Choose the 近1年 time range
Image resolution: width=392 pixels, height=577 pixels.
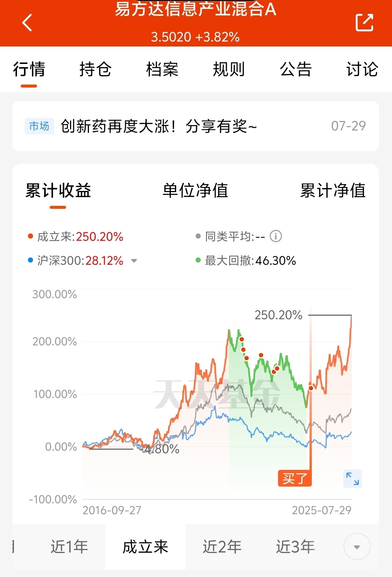pos(69,546)
